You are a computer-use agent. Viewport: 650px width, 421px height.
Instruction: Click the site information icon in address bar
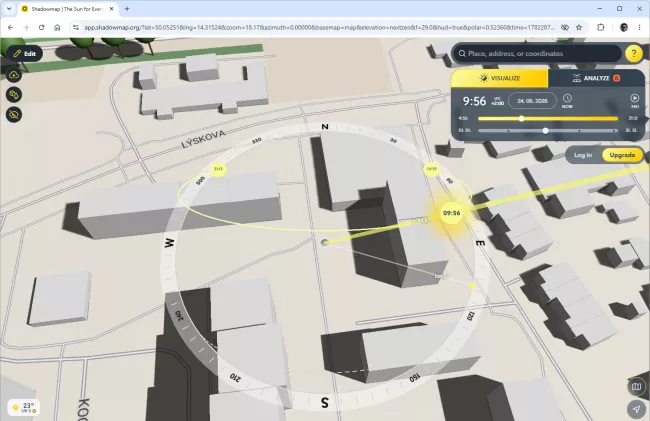pyautogui.click(x=75, y=27)
